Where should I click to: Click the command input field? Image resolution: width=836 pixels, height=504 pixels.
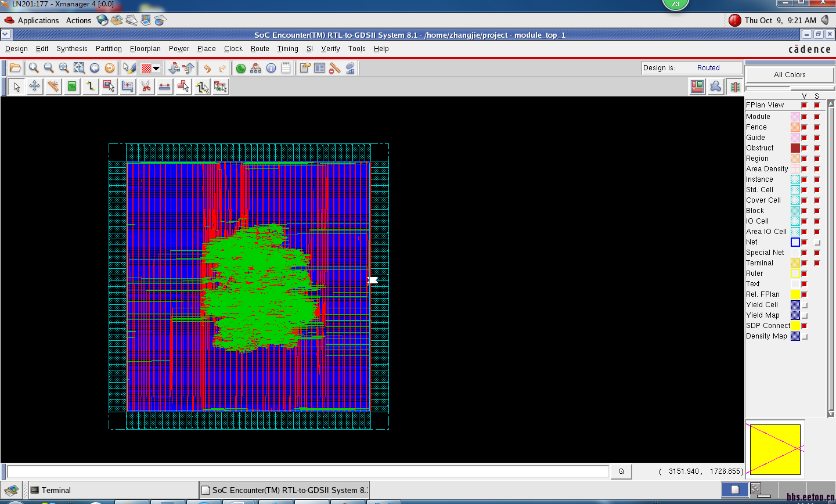point(308,471)
